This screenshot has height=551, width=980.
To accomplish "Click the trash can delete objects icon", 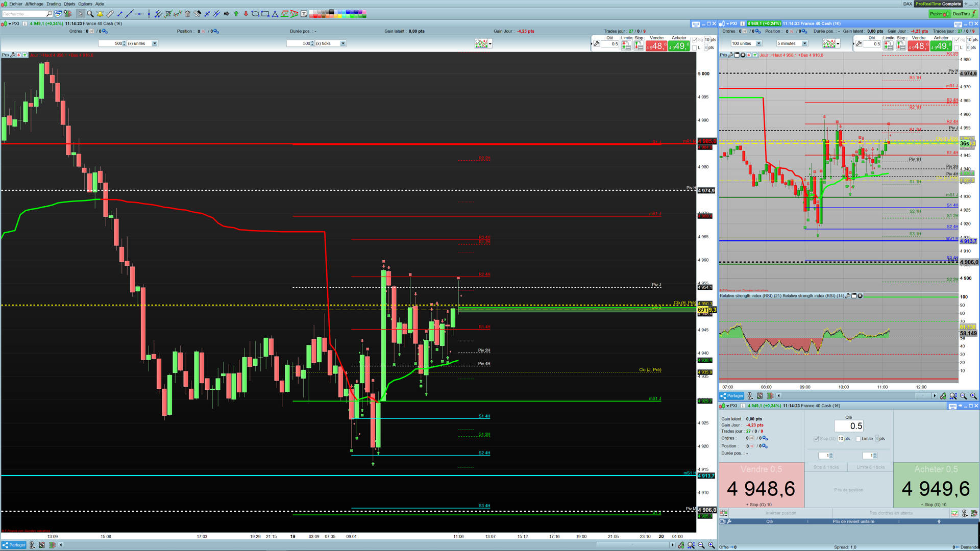I will click(x=187, y=14).
